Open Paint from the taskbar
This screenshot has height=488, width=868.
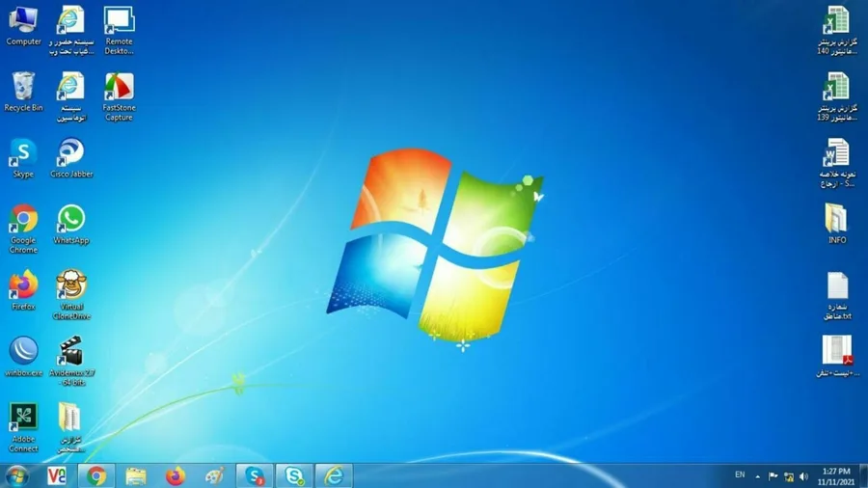tap(215, 475)
